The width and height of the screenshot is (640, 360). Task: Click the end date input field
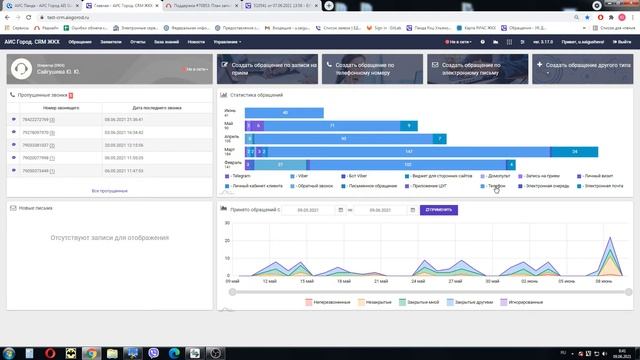point(380,210)
